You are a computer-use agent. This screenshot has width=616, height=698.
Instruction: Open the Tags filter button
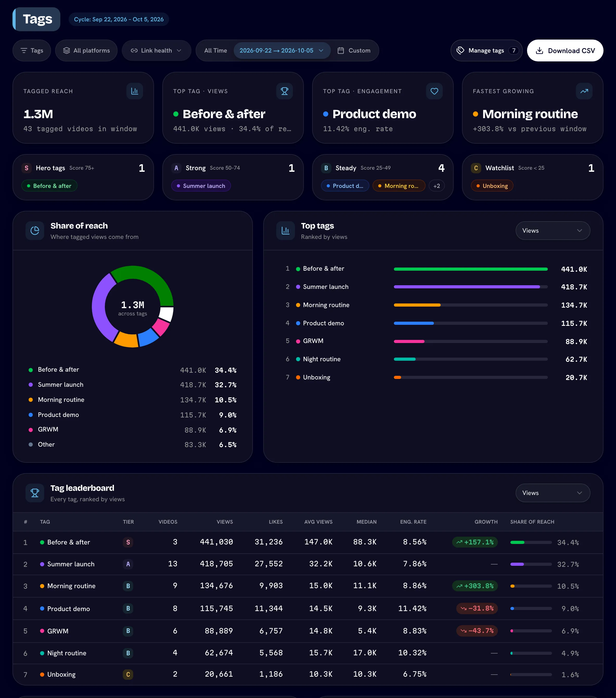(x=32, y=50)
